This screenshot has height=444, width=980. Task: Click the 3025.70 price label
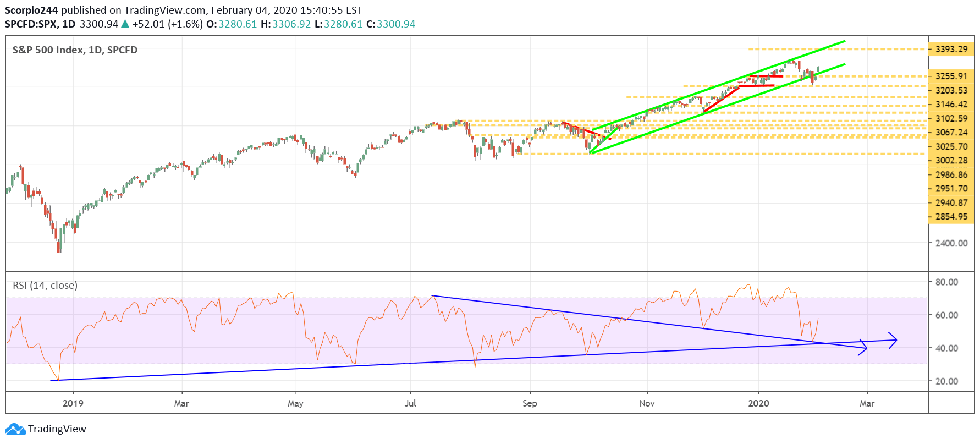951,146
